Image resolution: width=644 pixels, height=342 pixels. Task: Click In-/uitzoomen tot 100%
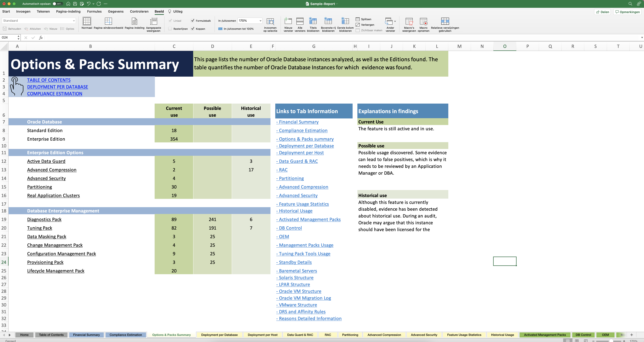click(x=236, y=29)
